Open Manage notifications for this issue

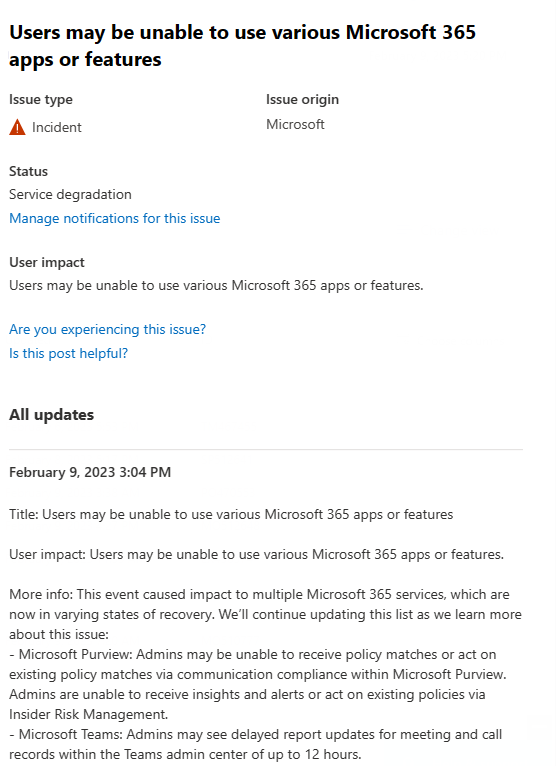(115, 218)
